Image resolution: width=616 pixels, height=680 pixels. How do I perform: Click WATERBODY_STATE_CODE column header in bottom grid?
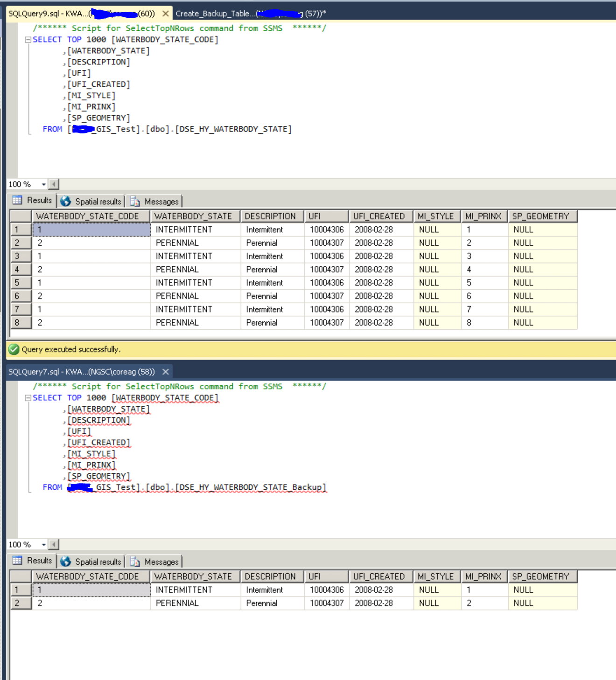tap(91, 576)
